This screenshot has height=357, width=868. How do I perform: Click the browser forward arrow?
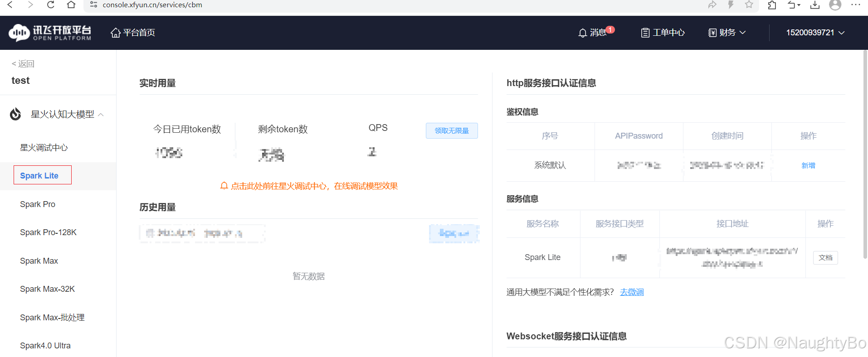(x=30, y=5)
